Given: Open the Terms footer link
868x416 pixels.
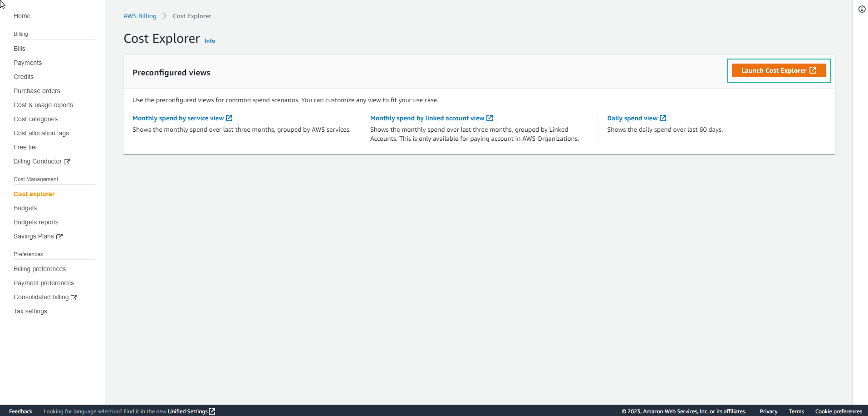Looking at the screenshot, I should point(796,411).
